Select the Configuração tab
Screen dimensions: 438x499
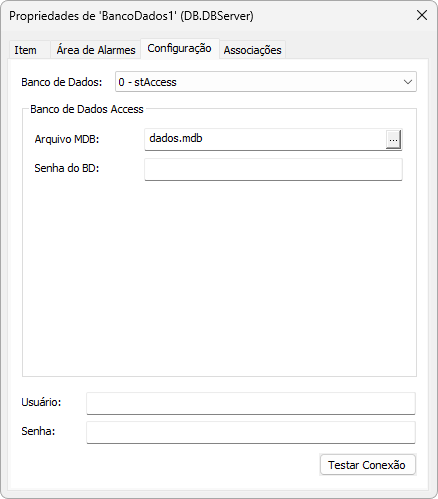180,49
